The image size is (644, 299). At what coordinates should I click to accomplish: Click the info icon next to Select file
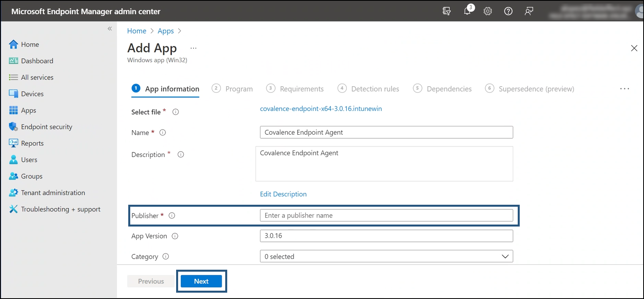pos(176,112)
